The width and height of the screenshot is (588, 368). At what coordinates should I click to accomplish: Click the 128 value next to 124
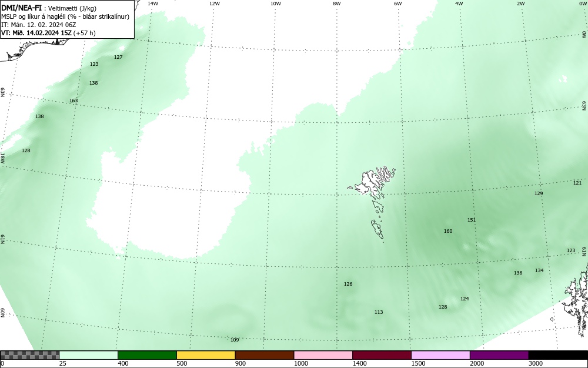coord(443,307)
